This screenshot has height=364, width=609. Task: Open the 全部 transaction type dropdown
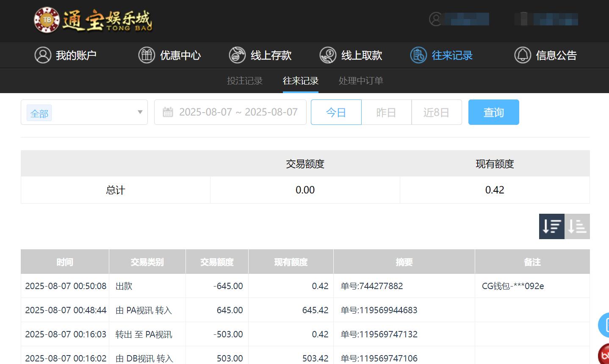[39, 113]
